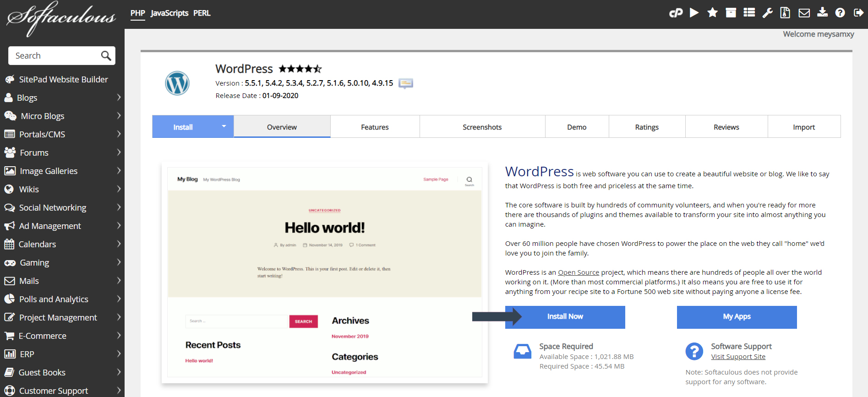
Task: Click the changelog comment icon beside versions
Action: pyautogui.click(x=406, y=83)
